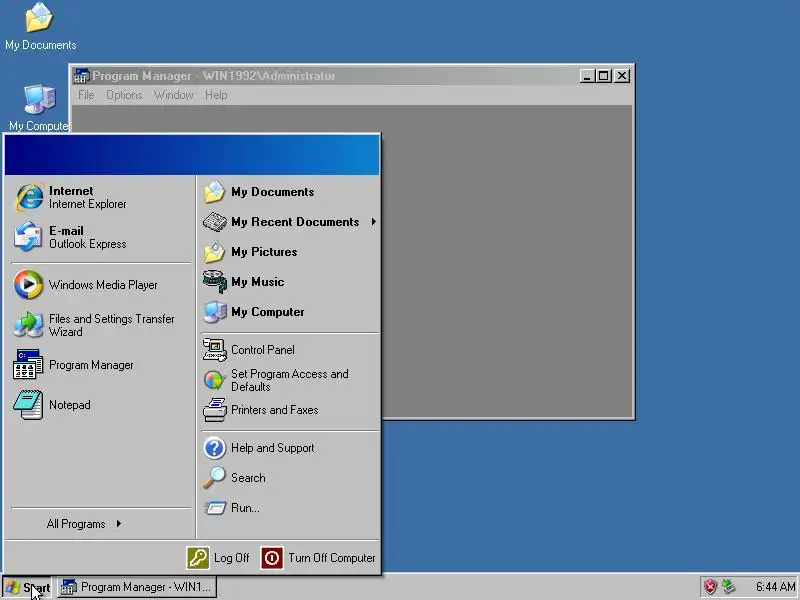Expand My Recent Documents arrow
Image resolution: width=800 pixels, height=600 pixels.
(x=374, y=221)
